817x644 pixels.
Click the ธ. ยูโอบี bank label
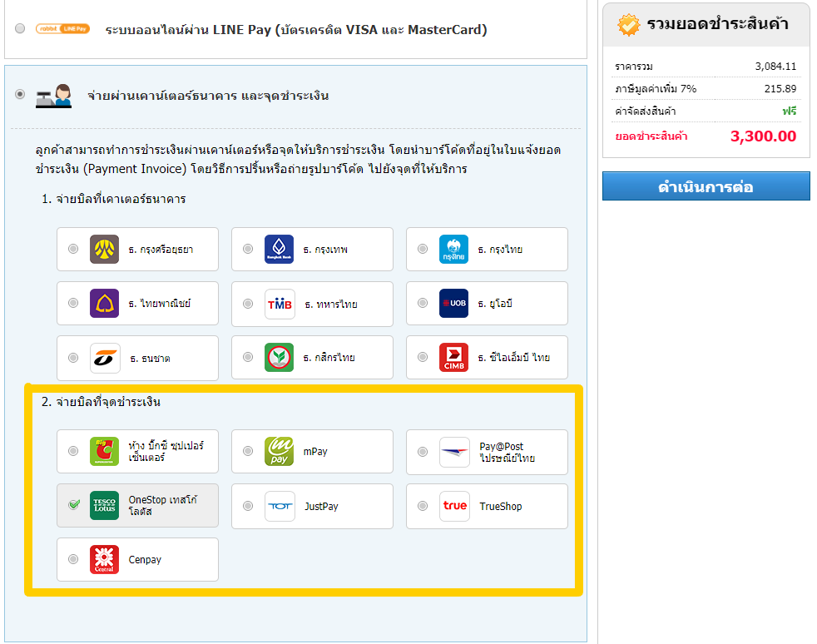click(x=495, y=304)
